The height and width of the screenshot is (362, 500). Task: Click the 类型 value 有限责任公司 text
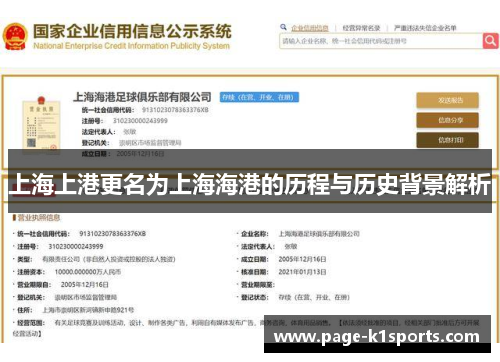pyautogui.click(x=109, y=259)
